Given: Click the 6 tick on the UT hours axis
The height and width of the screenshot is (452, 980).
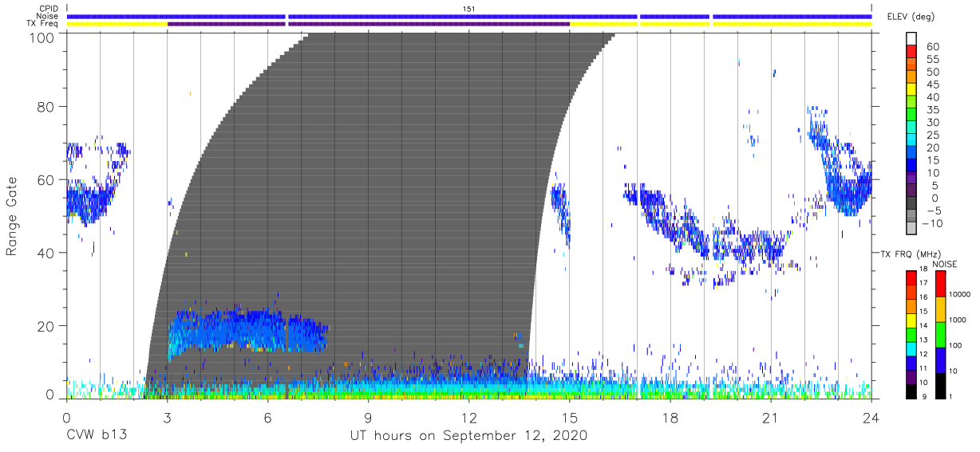Looking at the screenshot, I should coord(267,417).
